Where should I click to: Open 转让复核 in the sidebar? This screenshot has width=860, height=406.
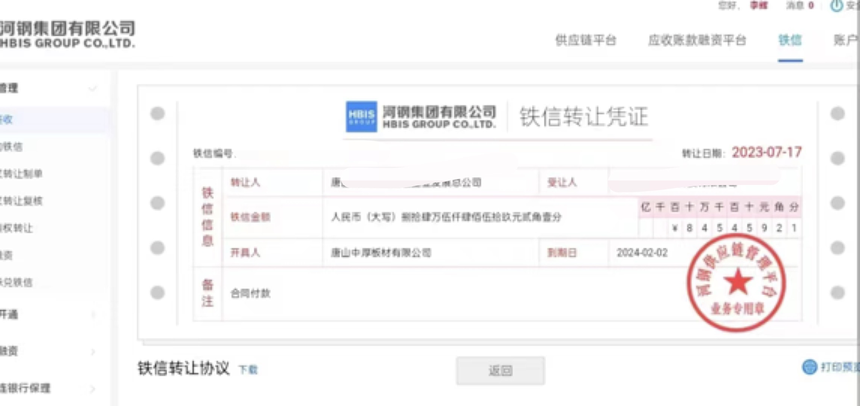21,201
